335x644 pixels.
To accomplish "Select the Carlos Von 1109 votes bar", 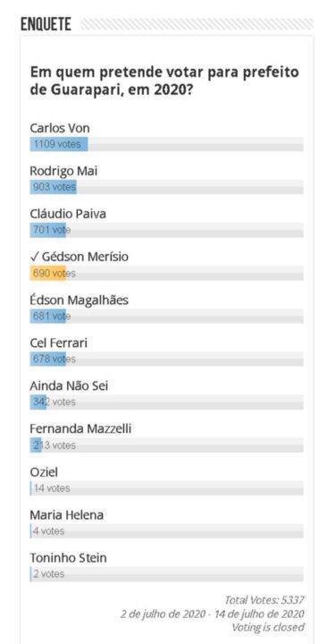I will pos(166,144).
